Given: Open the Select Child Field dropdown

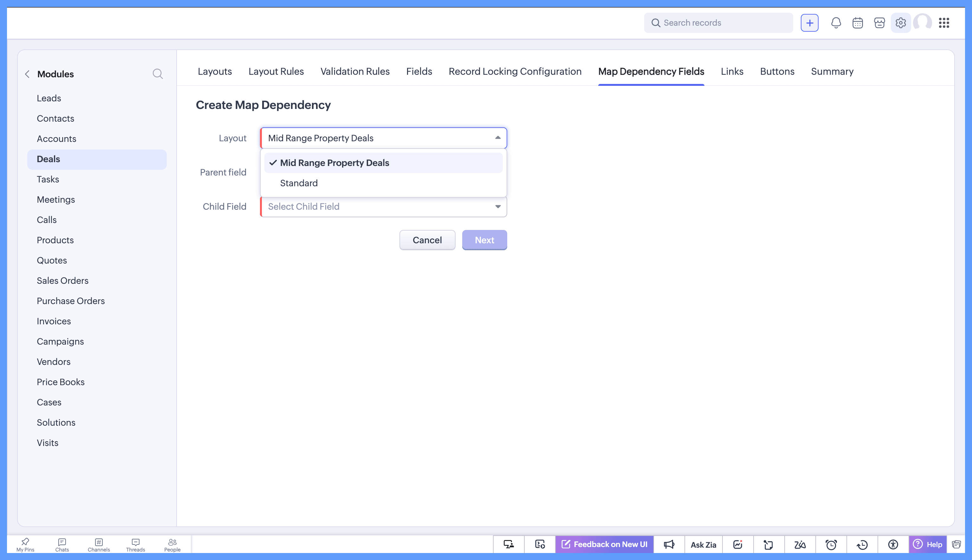Looking at the screenshot, I should point(383,207).
